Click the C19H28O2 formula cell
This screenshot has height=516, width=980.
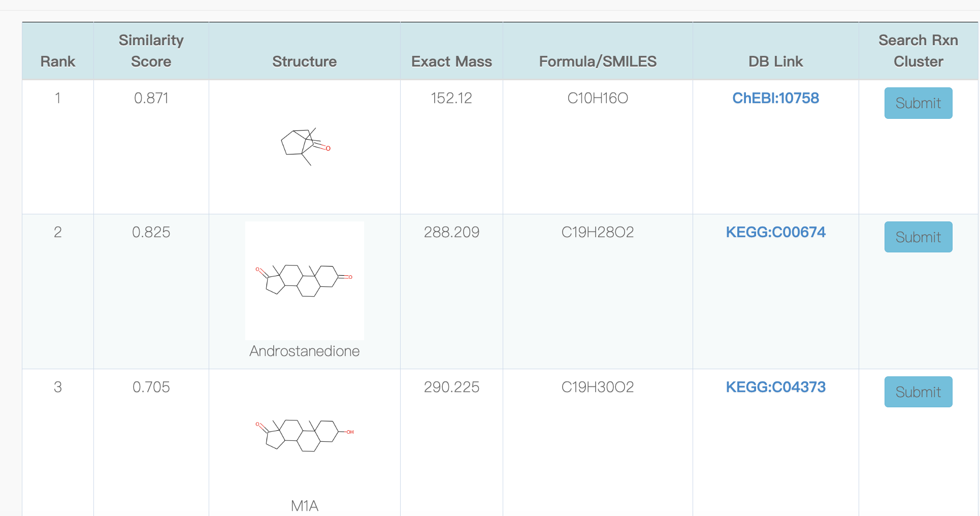coord(598,232)
